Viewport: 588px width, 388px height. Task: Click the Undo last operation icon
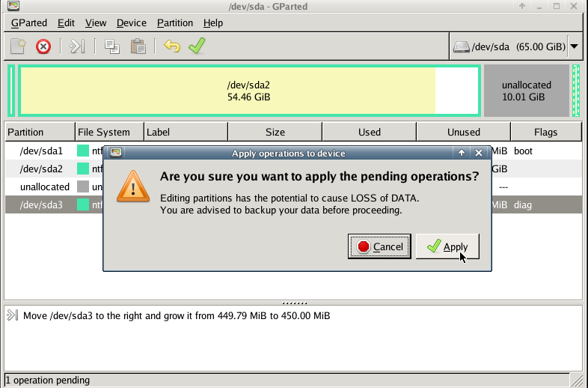pyautogui.click(x=172, y=46)
